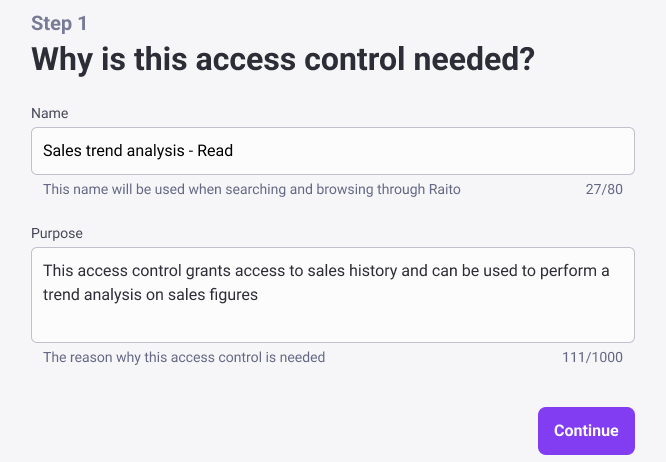Viewport: 666px width, 462px height.
Task: Place cursor on "Sales" in Name field
Action: click(x=62, y=151)
